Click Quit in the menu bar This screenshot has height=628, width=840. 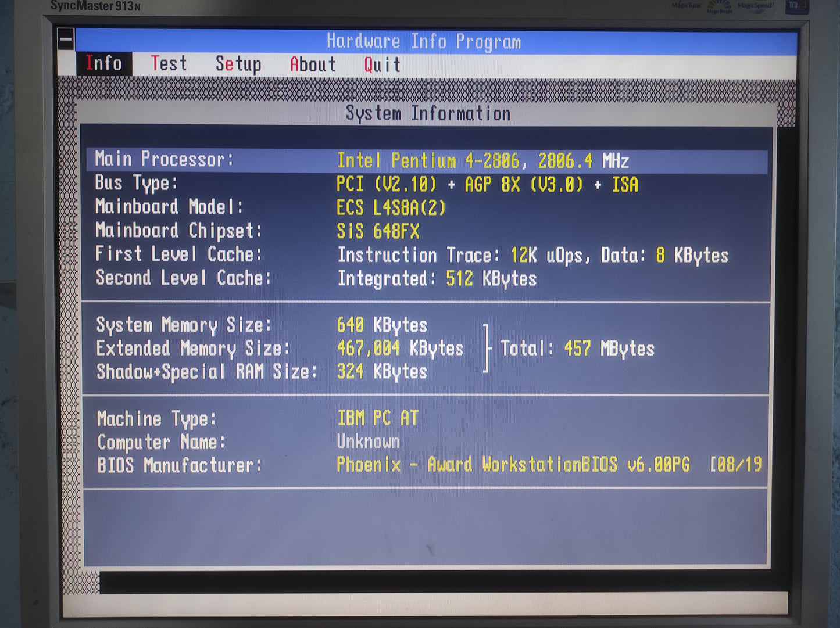(382, 64)
